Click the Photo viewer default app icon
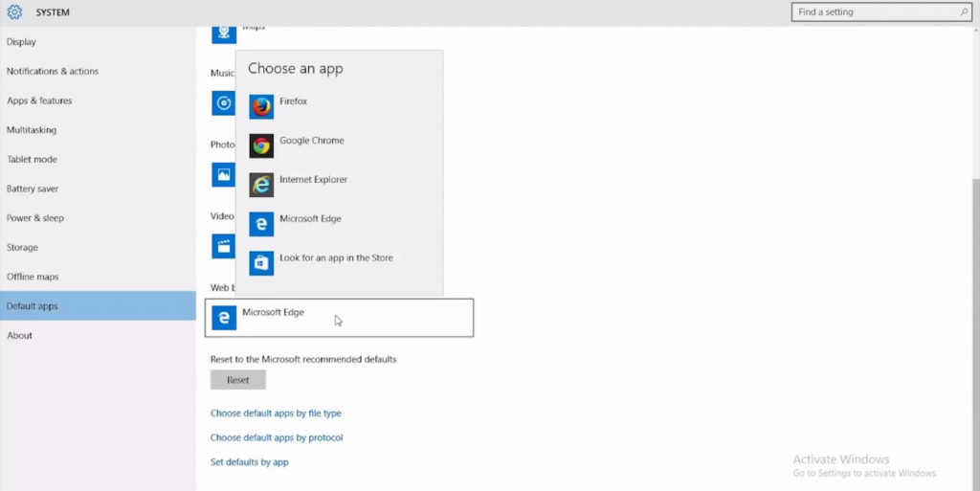 tap(223, 175)
